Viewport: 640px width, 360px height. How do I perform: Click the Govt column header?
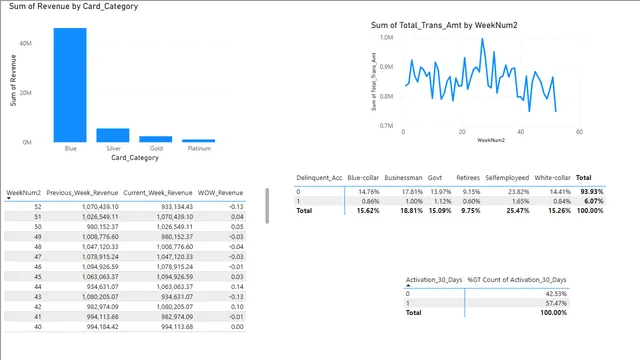435,178
